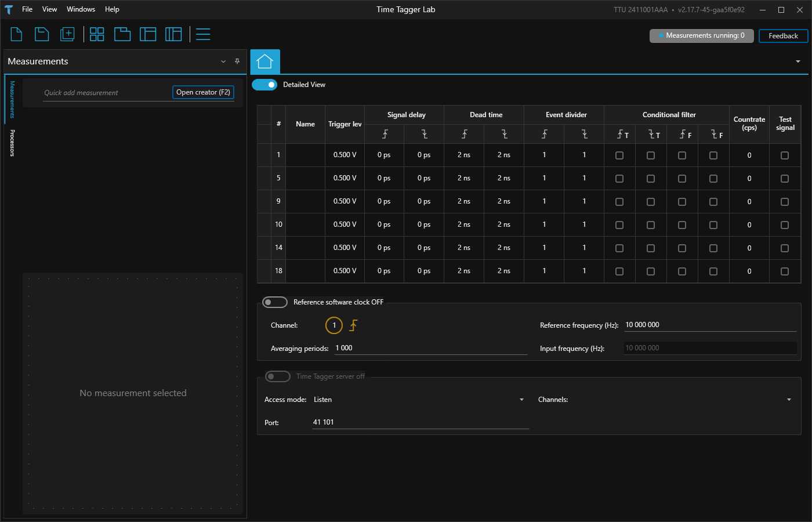This screenshot has height=522, width=812.
Task: Open the View menu
Action: 50,9
